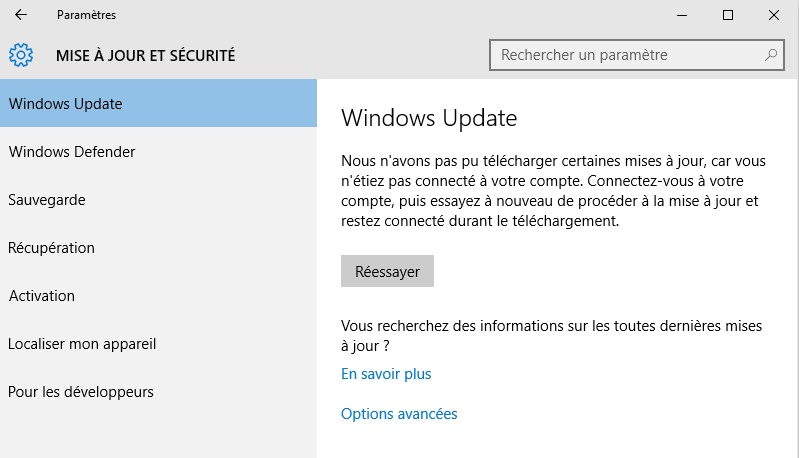Viewport: 799px width, 458px height.
Task: Select Windows Update in sidebar
Action: coord(158,103)
